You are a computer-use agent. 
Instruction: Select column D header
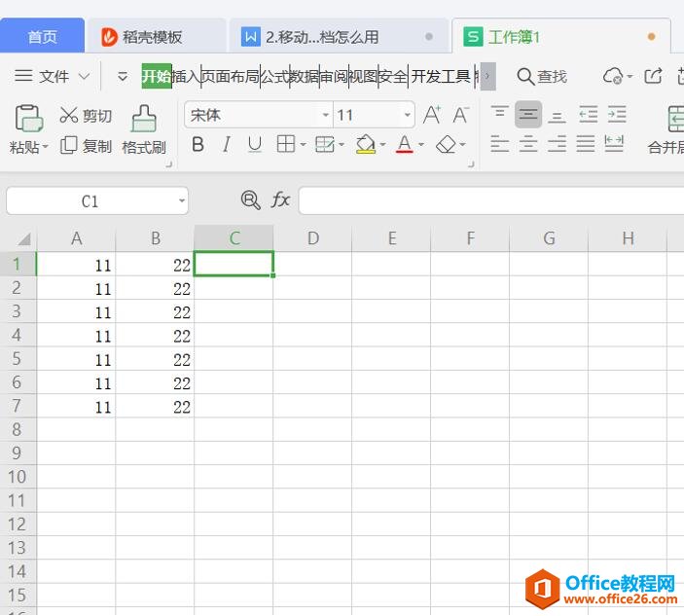(x=312, y=238)
